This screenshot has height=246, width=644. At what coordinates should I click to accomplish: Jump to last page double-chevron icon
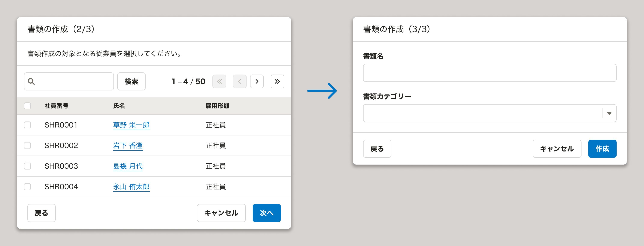277,81
